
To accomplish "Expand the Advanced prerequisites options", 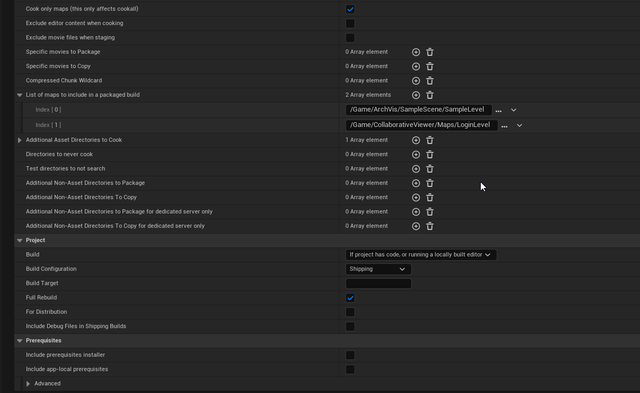I will (28, 384).
